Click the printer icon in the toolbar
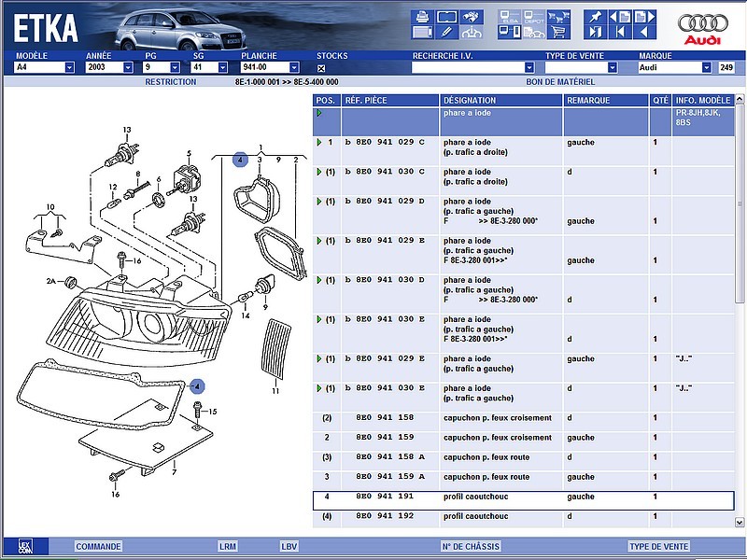The image size is (747, 560). pyautogui.click(x=422, y=17)
